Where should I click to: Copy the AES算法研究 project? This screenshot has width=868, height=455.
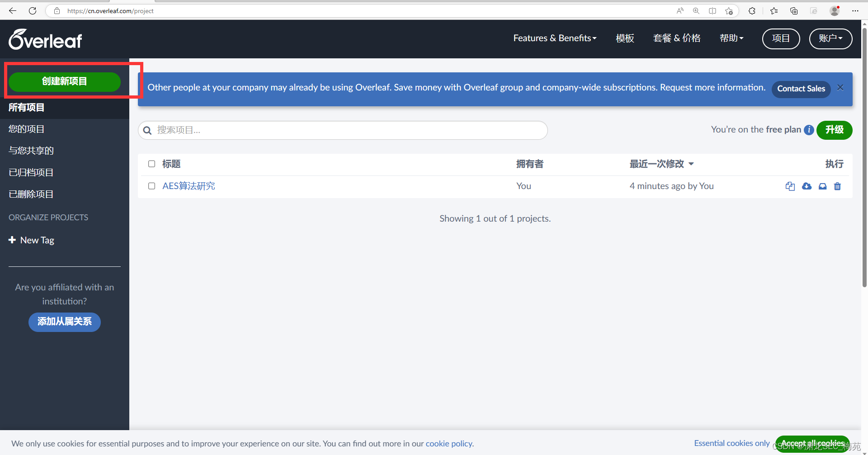click(790, 186)
